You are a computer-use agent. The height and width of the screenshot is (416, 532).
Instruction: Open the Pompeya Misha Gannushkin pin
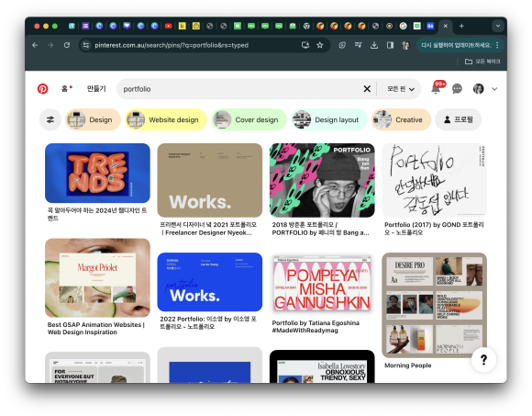[322, 284]
